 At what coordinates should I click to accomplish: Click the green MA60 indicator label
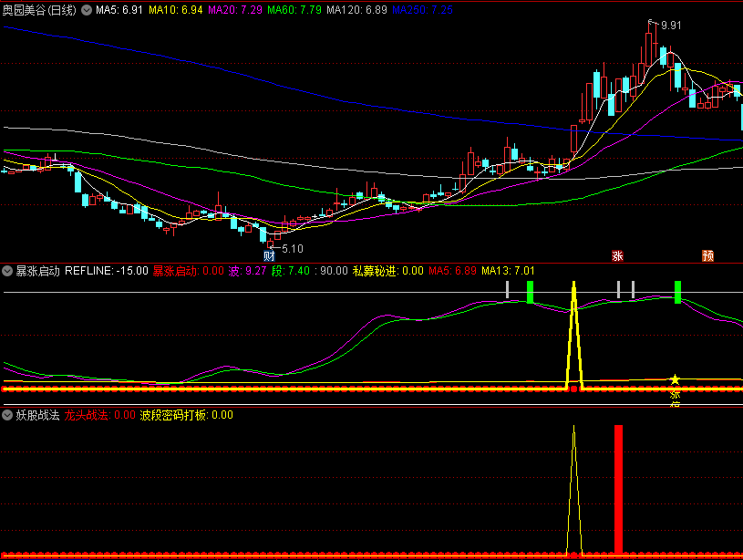295,9
